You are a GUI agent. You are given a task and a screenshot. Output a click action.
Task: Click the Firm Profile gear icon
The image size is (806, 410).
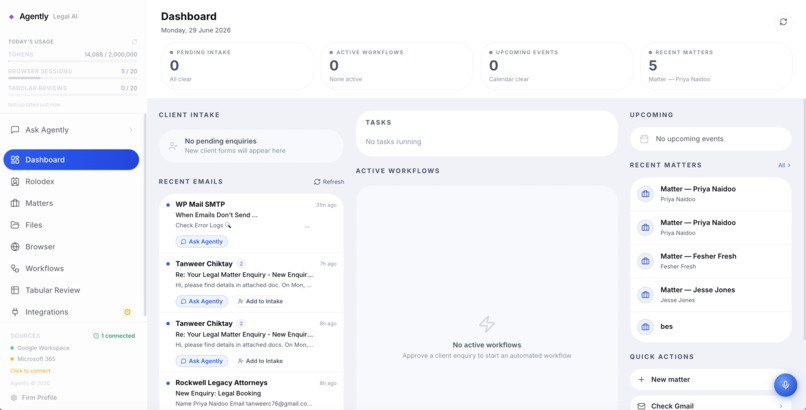point(14,398)
